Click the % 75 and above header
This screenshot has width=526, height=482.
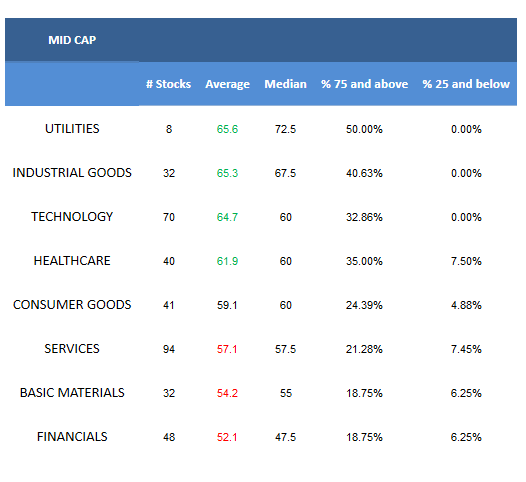click(x=364, y=84)
